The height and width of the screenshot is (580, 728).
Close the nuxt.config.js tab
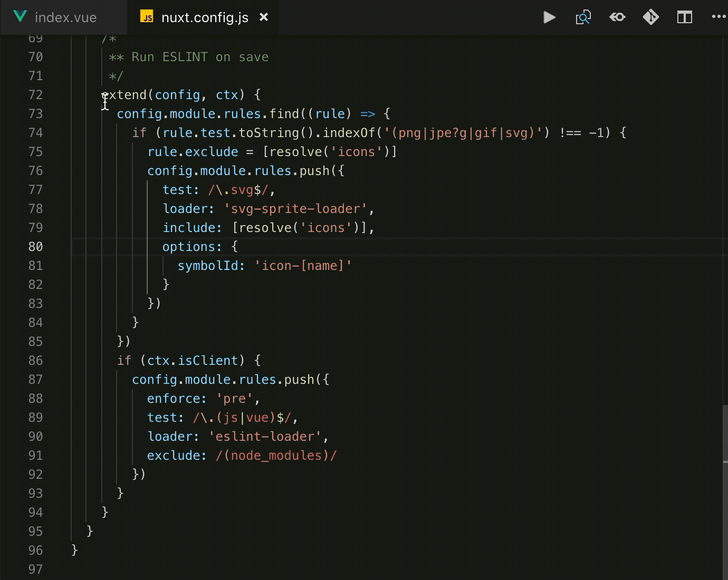(x=264, y=17)
